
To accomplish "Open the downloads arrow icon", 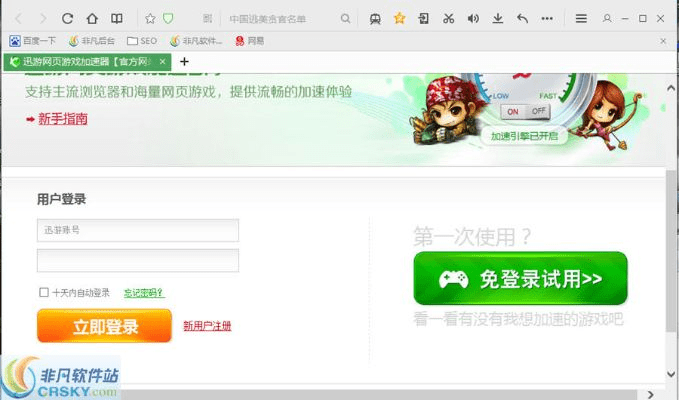I will coord(497,18).
